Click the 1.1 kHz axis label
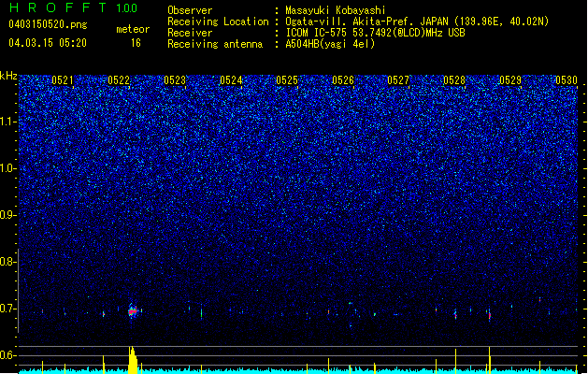Image resolution: width=588 pixels, height=374 pixels. pos(8,122)
